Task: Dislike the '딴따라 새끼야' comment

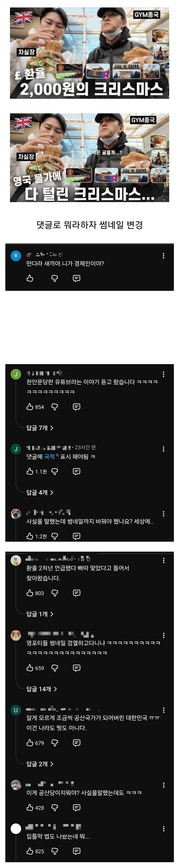Action: (x=55, y=278)
